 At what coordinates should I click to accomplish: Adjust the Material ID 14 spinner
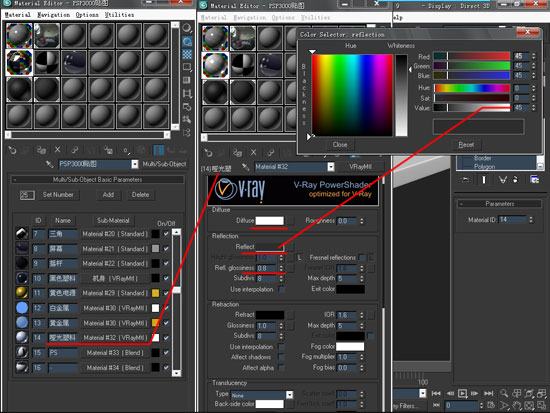click(531, 220)
